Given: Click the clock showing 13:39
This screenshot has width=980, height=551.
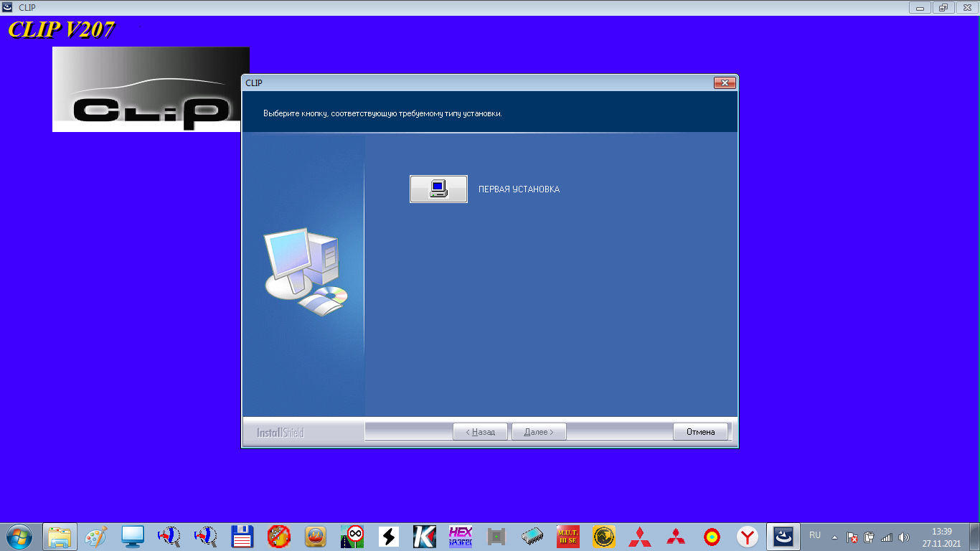Looking at the screenshot, I should pos(941,532).
